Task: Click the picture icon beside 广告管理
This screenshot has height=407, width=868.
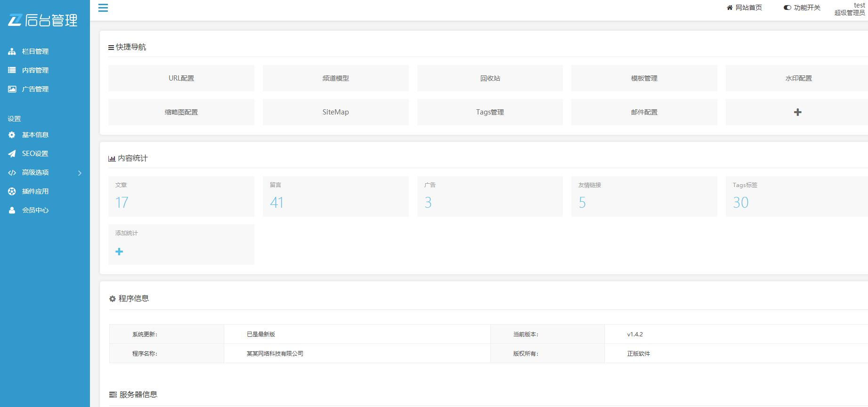Action: (12, 89)
